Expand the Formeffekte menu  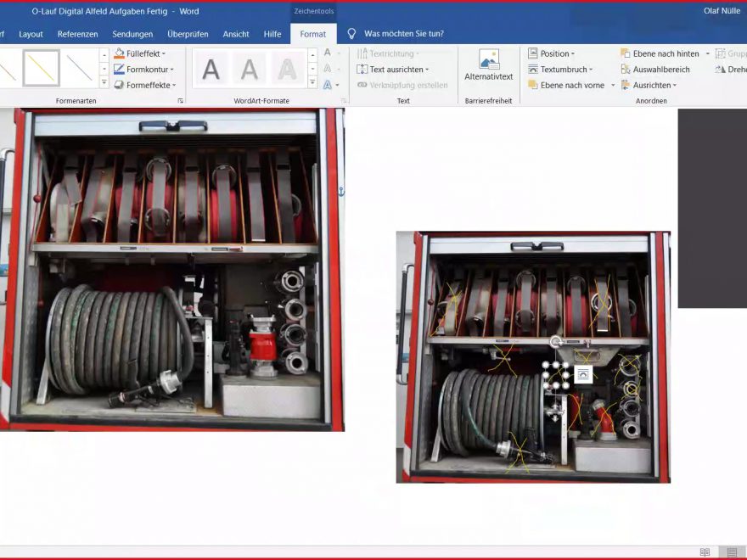pyautogui.click(x=145, y=85)
